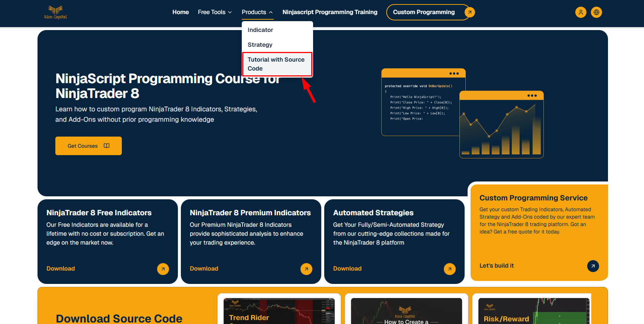This screenshot has height=324, width=644.
Task: Click arrow icon on Premium Indicators card
Action: (306, 269)
